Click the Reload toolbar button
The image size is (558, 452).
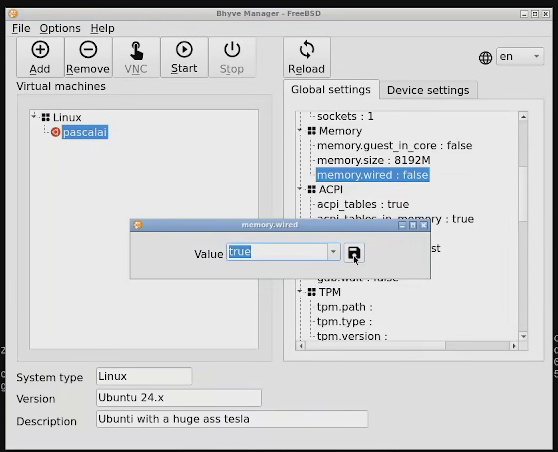click(x=307, y=57)
